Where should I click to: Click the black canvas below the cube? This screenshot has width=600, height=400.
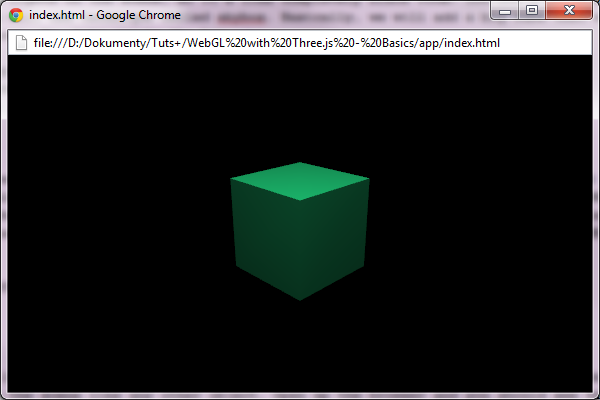click(300, 350)
